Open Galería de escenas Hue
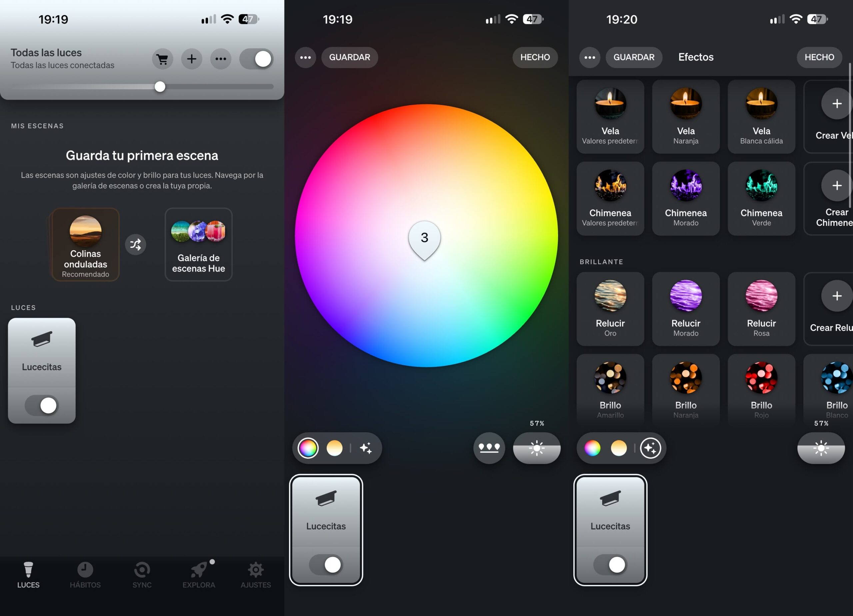853x616 pixels. 199,245
